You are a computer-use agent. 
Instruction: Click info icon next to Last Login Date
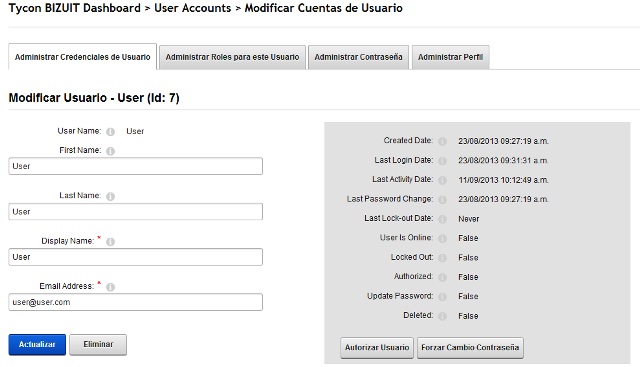click(x=442, y=161)
